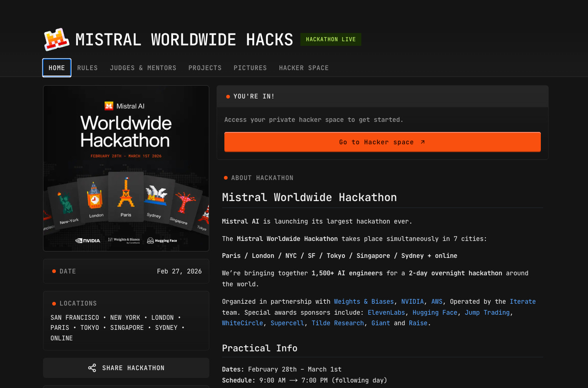Image resolution: width=588 pixels, height=388 pixels.
Task: Open the Iterate team link
Action: coord(523,301)
